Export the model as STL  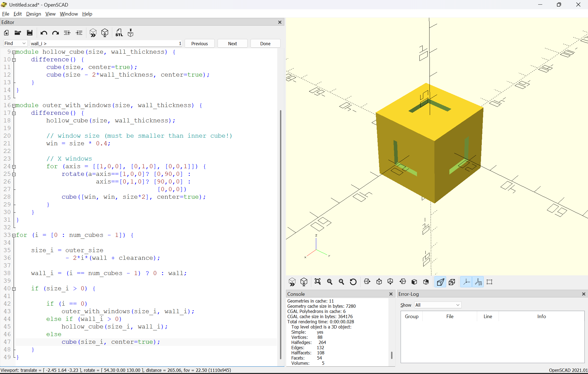pos(119,33)
